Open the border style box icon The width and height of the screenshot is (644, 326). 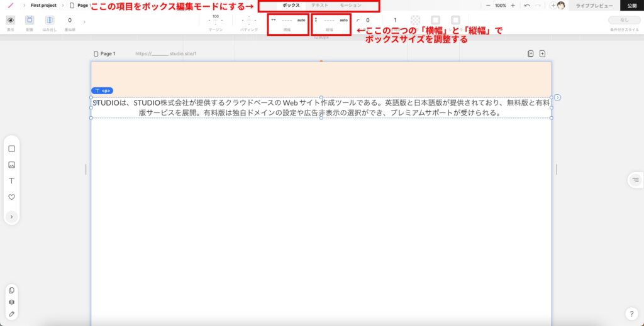click(x=435, y=20)
